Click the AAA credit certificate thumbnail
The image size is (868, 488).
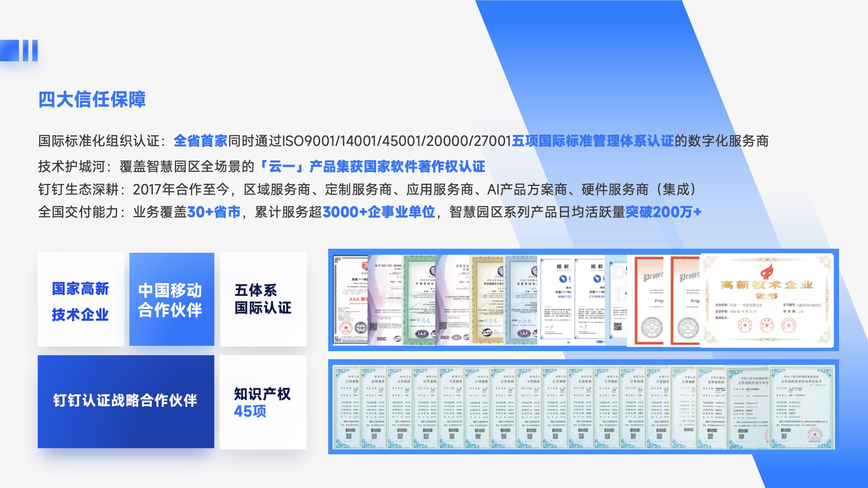350,300
